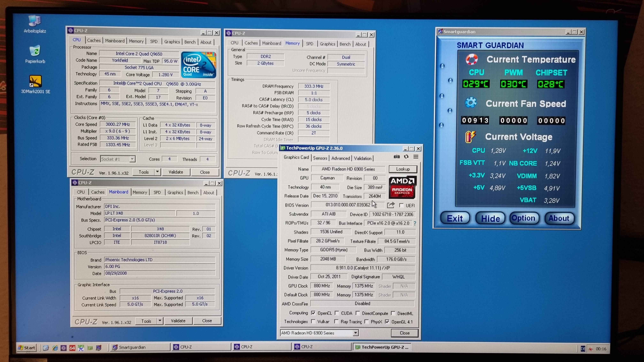Open the Arbeitsplatz desktop icon
644x362 pixels.
point(35,24)
